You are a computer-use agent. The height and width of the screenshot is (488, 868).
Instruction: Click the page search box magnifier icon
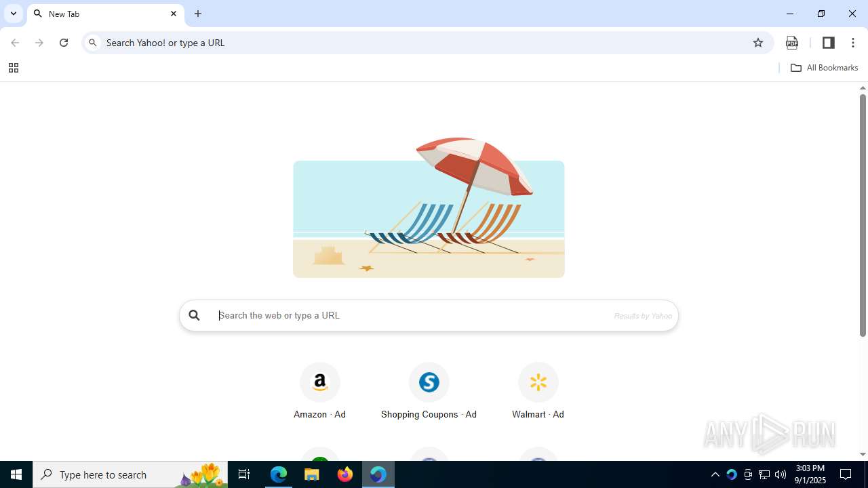tap(195, 315)
